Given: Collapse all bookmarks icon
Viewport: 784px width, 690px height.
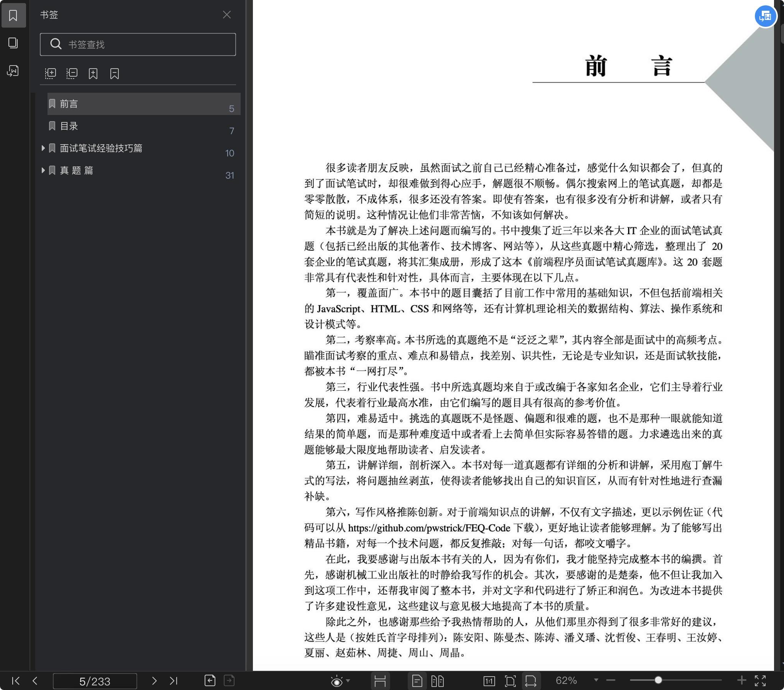Looking at the screenshot, I should point(72,73).
